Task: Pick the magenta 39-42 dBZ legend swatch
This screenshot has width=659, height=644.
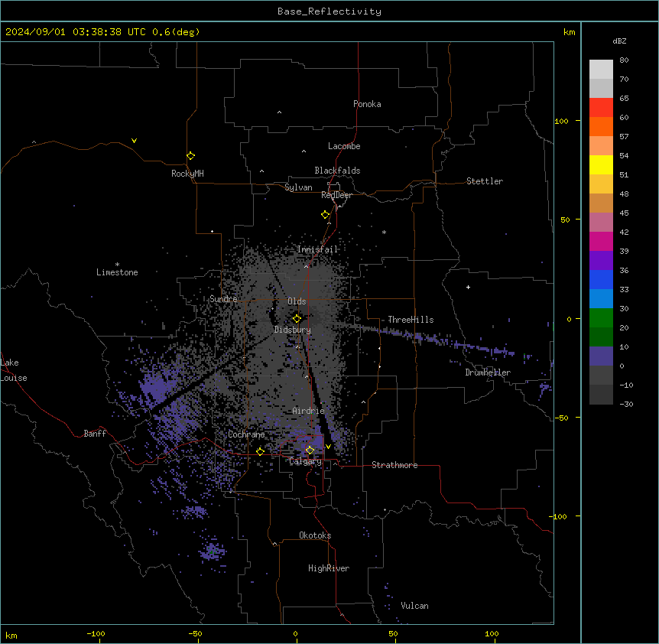Action: point(601,241)
